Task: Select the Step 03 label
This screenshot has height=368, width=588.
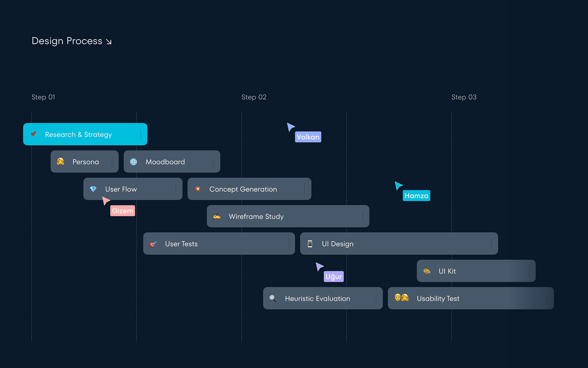Action: click(x=464, y=97)
